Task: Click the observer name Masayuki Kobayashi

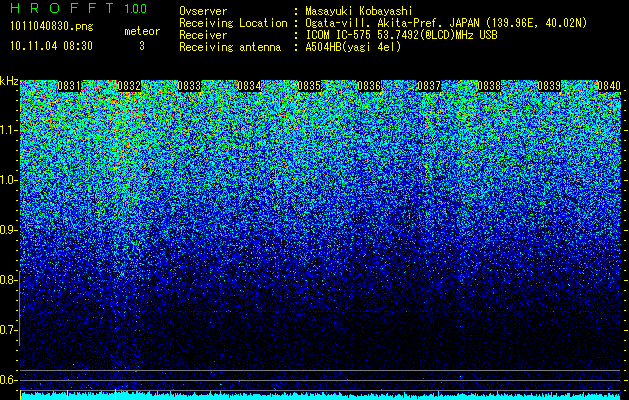Action: (x=358, y=11)
